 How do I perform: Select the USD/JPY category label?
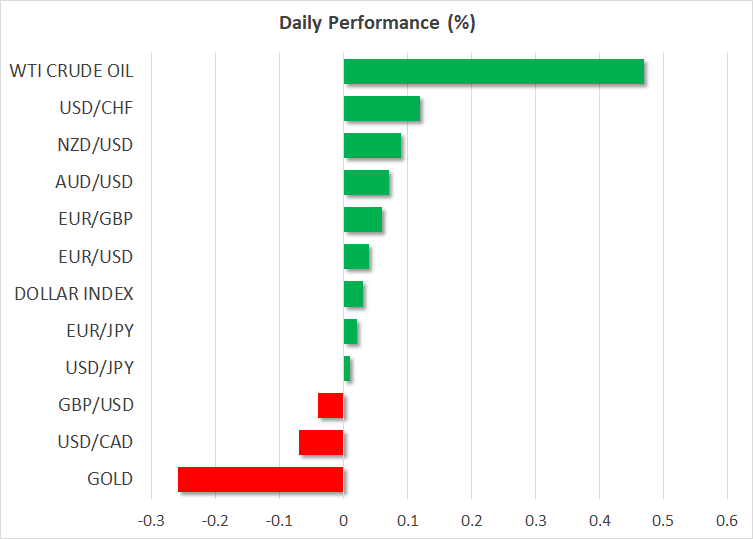pos(98,368)
